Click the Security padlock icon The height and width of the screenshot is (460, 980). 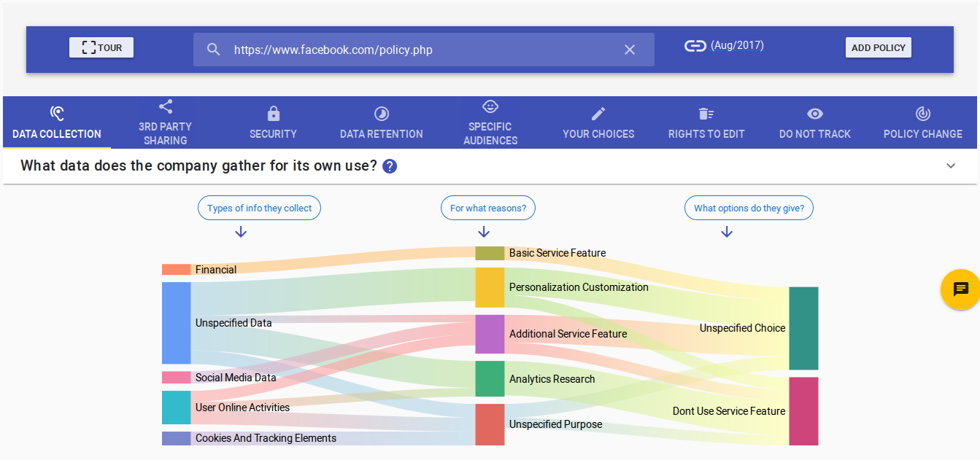click(273, 114)
